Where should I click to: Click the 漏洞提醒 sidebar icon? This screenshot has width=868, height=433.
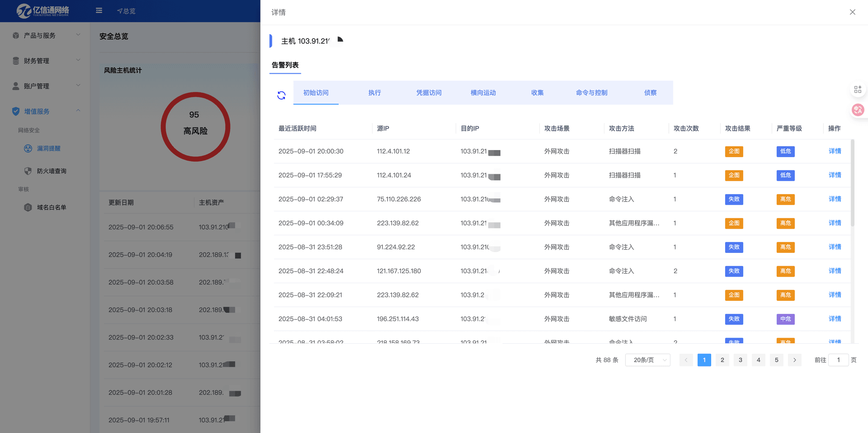click(28, 148)
